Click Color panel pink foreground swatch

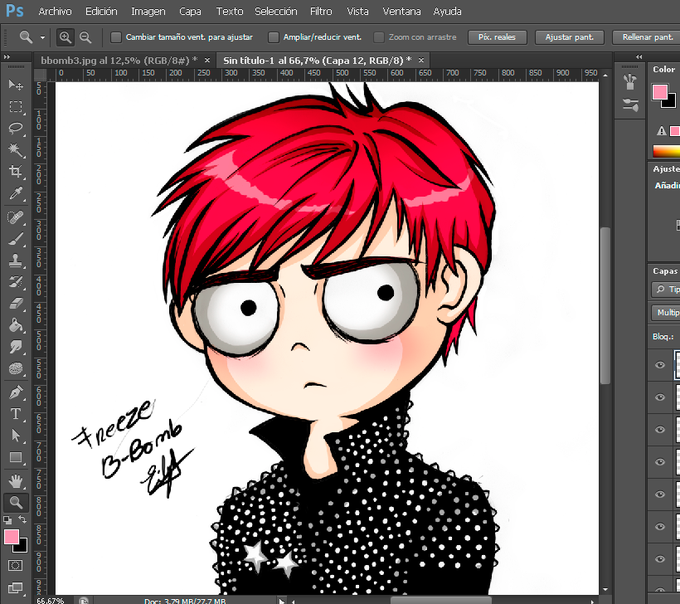pos(660,92)
